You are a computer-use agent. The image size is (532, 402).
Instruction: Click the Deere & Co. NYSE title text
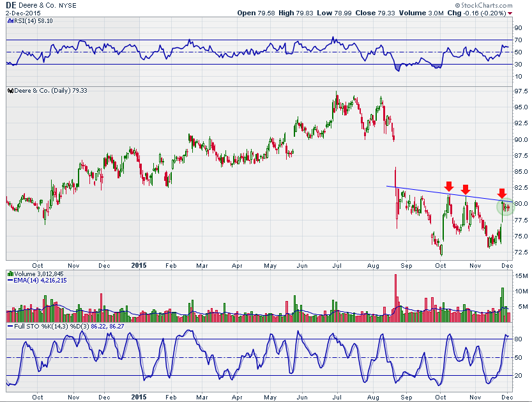[47, 5]
